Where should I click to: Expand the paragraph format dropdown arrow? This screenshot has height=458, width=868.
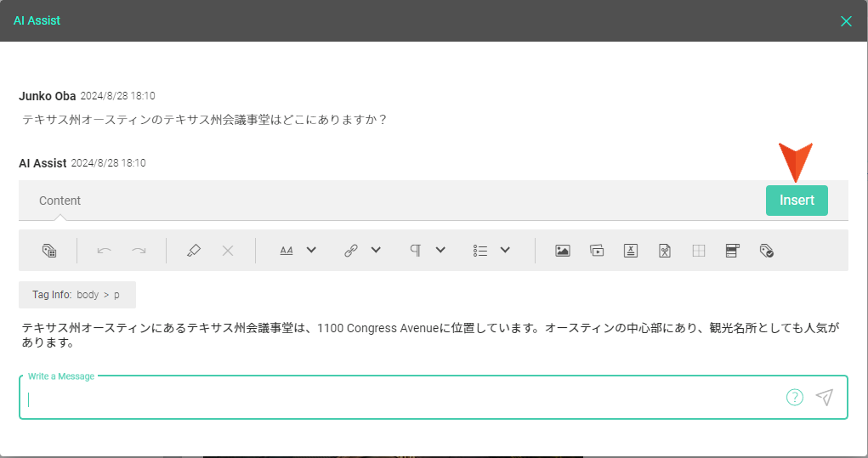pyautogui.click(x=440, y=250)
